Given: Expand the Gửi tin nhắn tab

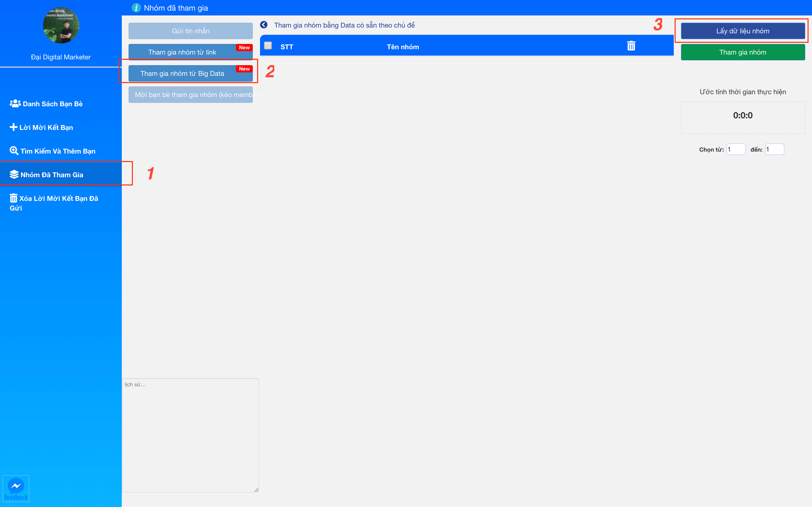Looking at the screenshot, I should click(x=191, y=30).
